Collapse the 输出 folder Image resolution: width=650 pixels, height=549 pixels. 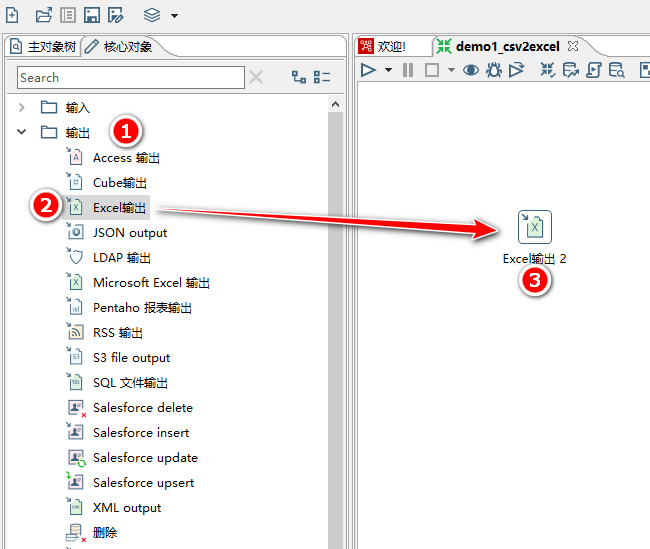point(22,132)
